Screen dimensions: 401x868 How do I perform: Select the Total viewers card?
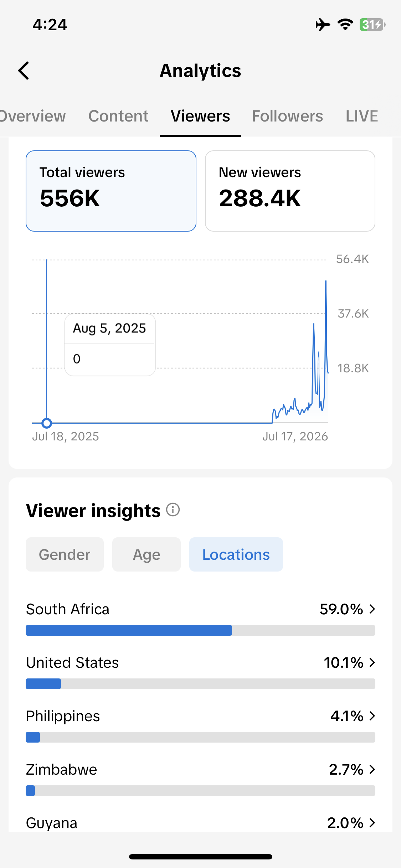[111, 191]
